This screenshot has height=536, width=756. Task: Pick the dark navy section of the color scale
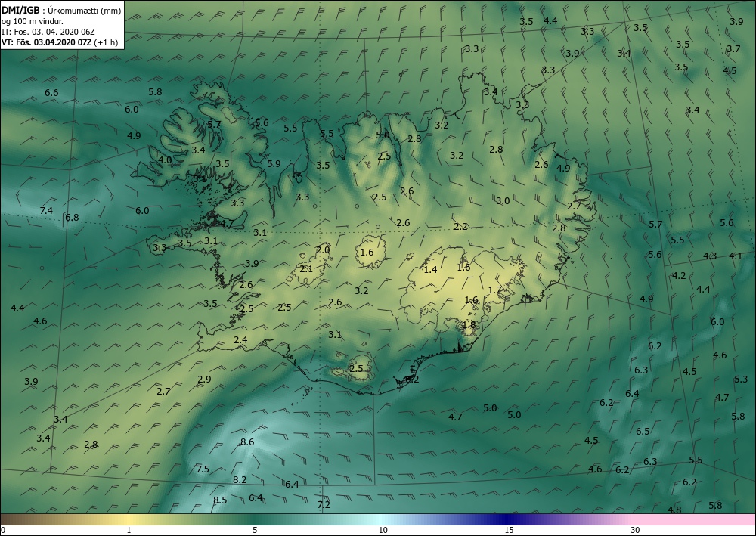[507, 519]
